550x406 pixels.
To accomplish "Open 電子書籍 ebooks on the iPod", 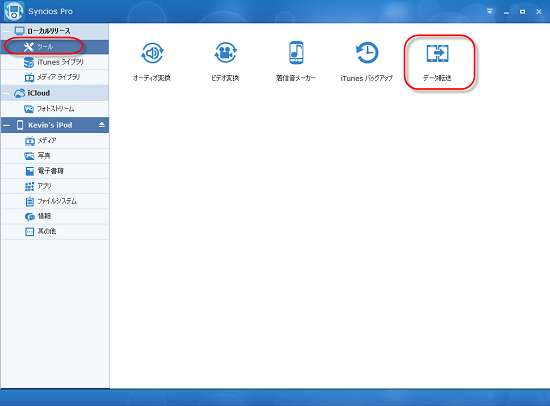I will tap(55, 171).
